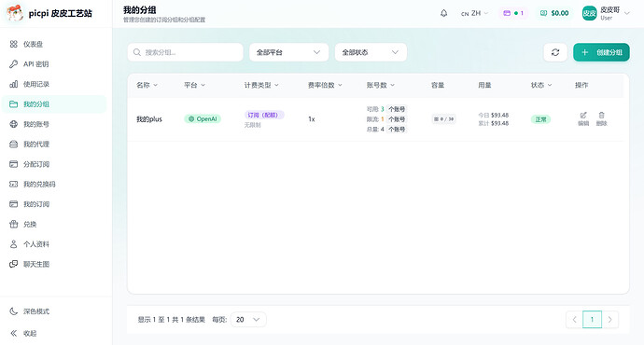644x345 pixels.
Task: Click the 我的兑换码 ticket icon
Action: (14, 185)
